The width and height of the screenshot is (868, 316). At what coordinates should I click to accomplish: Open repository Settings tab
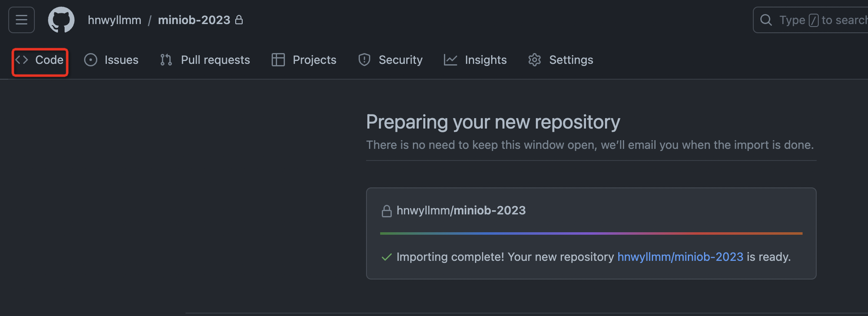560,60
